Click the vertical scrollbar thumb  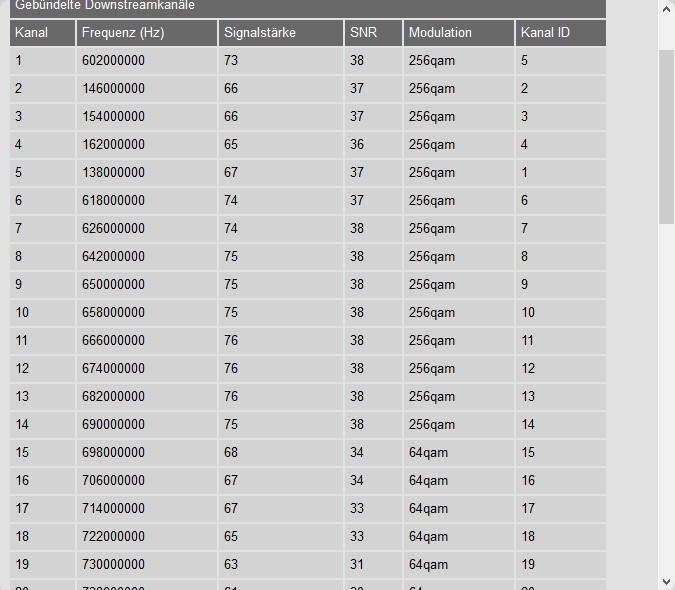point(667,135)
